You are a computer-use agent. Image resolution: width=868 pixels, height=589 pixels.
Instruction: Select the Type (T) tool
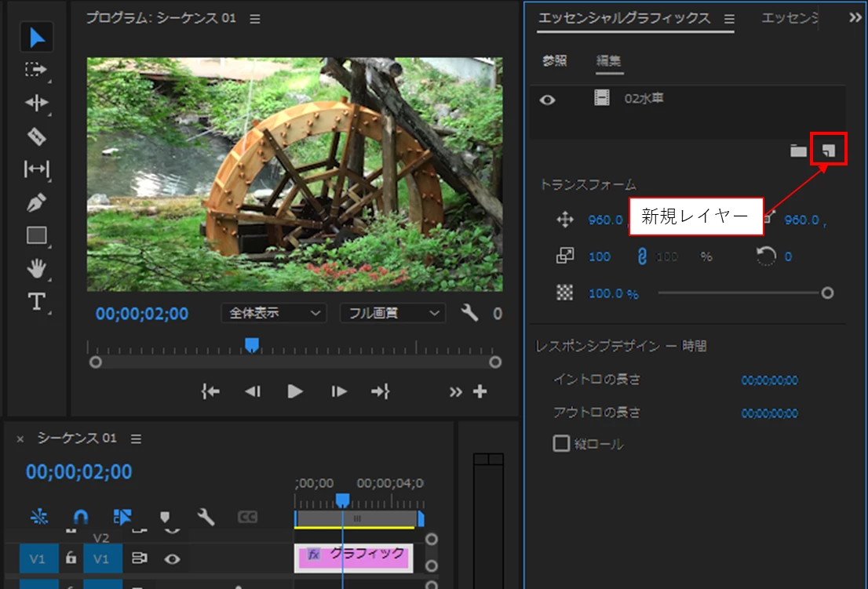(37, 302)
